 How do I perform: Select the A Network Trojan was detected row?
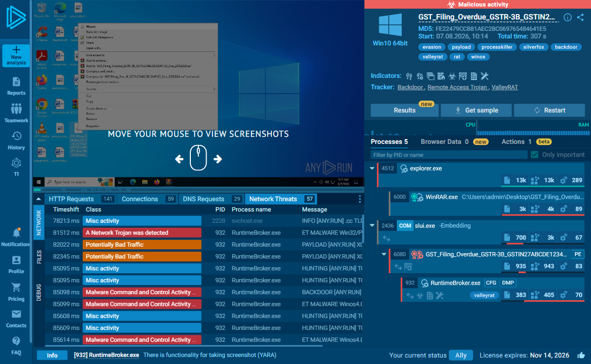(204, 233)
